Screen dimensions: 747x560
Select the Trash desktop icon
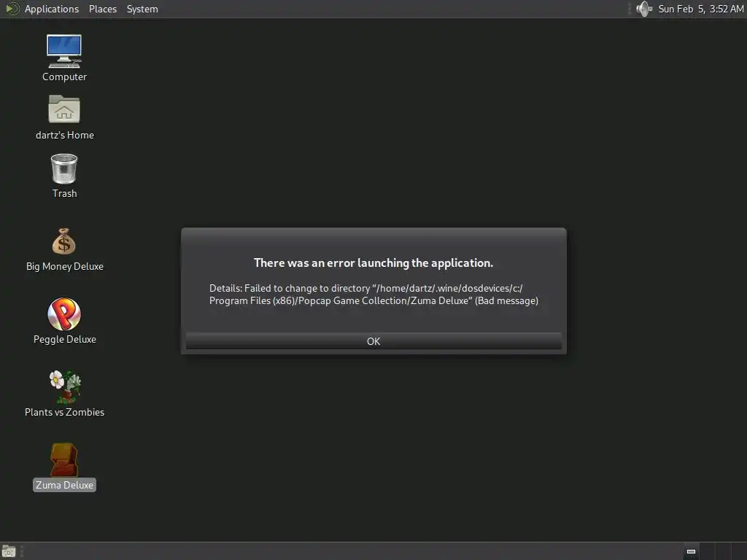click(64, 168)
